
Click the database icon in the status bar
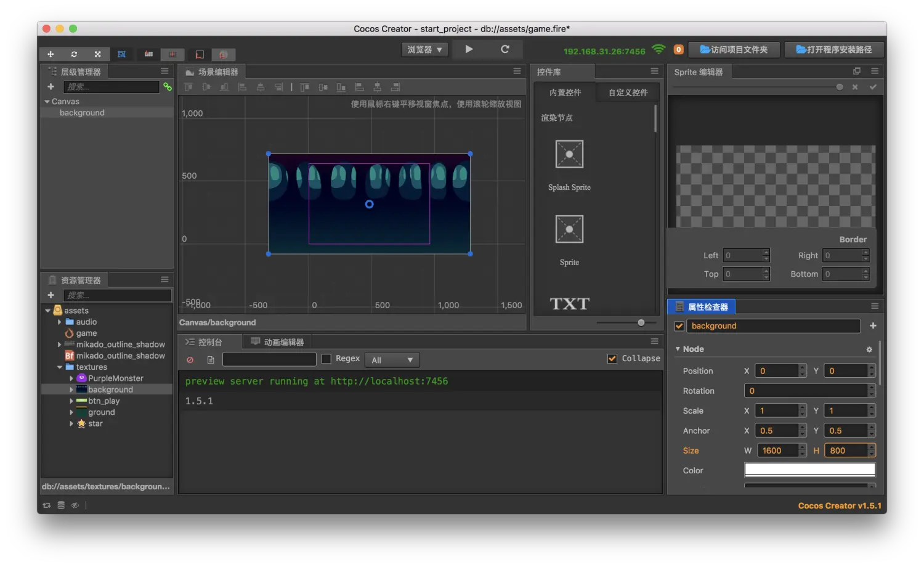coord(61,505)
